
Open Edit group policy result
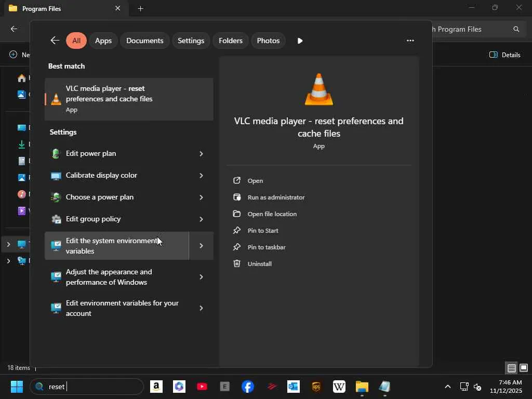tap(117, 219)
